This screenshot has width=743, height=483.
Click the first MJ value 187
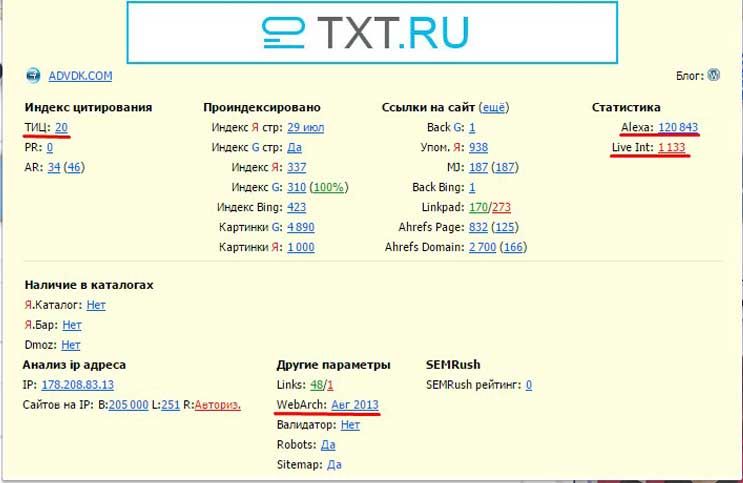pyautogui.click(x=478, y=167)
